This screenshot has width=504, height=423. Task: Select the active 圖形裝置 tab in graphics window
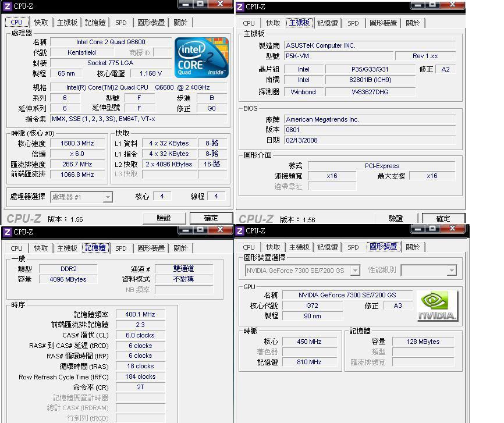(x=383, y=247)
